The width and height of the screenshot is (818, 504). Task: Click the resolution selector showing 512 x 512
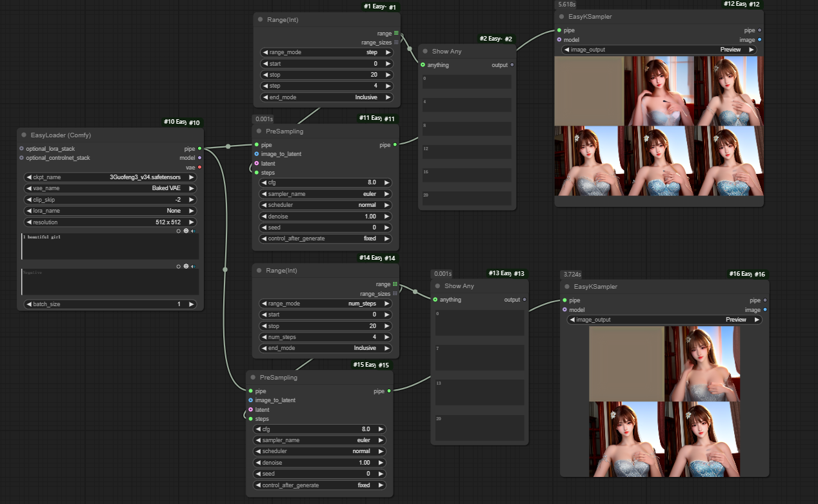(110, 222)
